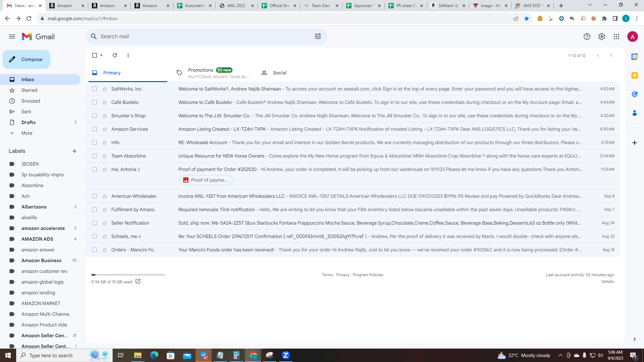
Task: Click the Details account activity link
Action: click(607, 282)
